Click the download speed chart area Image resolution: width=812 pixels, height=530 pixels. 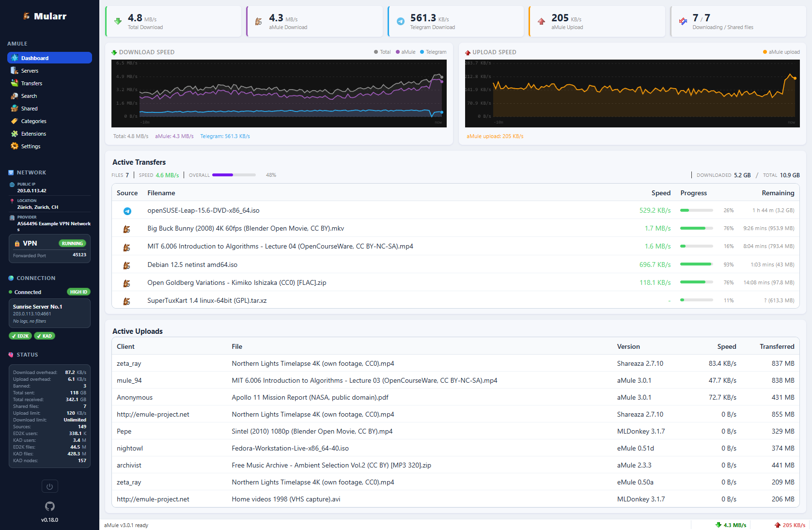(279, 94)
